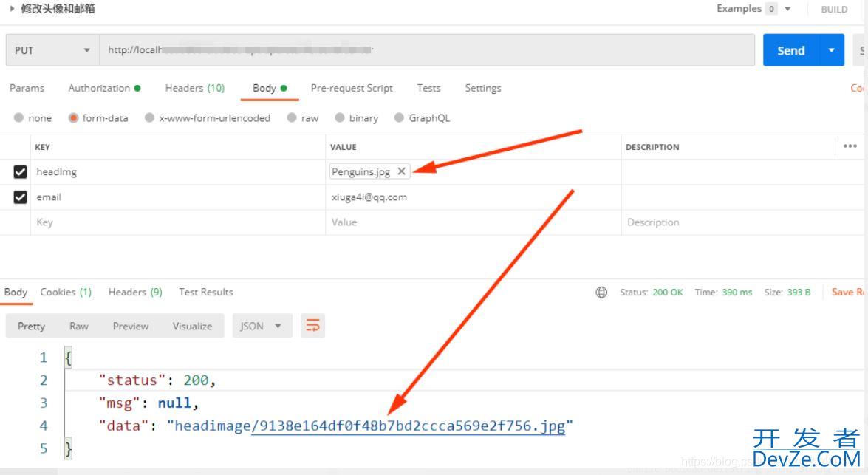Switch response view to Pretty
The height and width of the screenshot is (475, 868).
(31, 326)
